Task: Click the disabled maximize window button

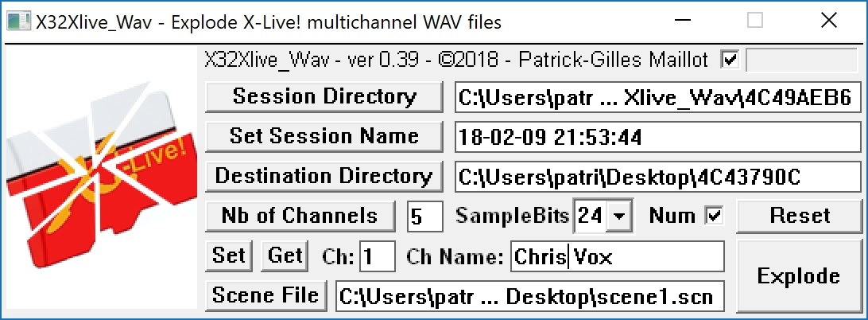Action: click(x=755, y=21)
